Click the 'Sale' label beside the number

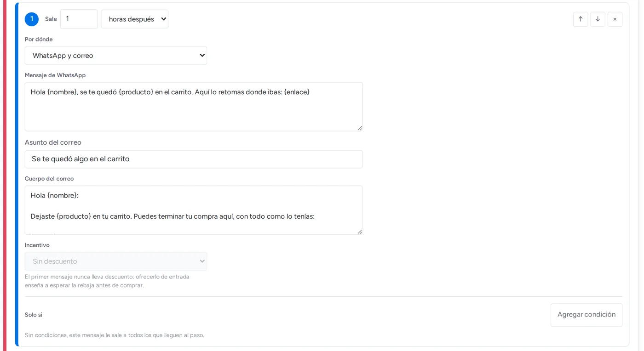[x=51, y=19]
